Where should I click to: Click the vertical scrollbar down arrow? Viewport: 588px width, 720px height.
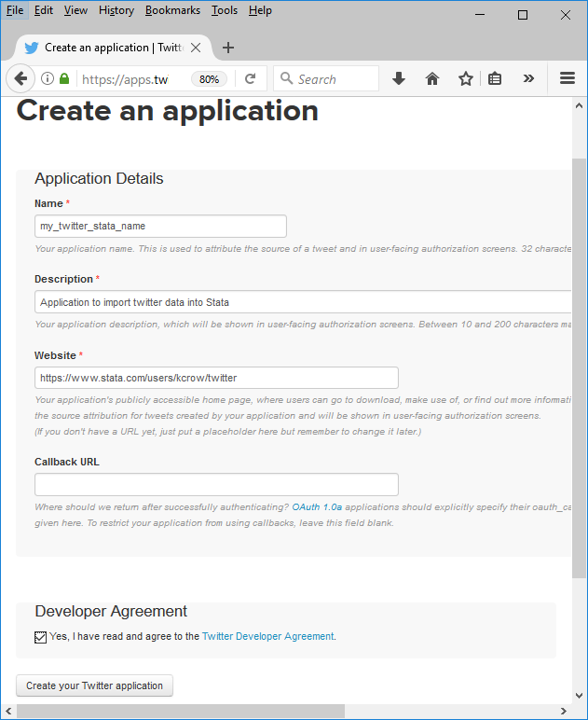pyautogui.click(x=579, y=696)
